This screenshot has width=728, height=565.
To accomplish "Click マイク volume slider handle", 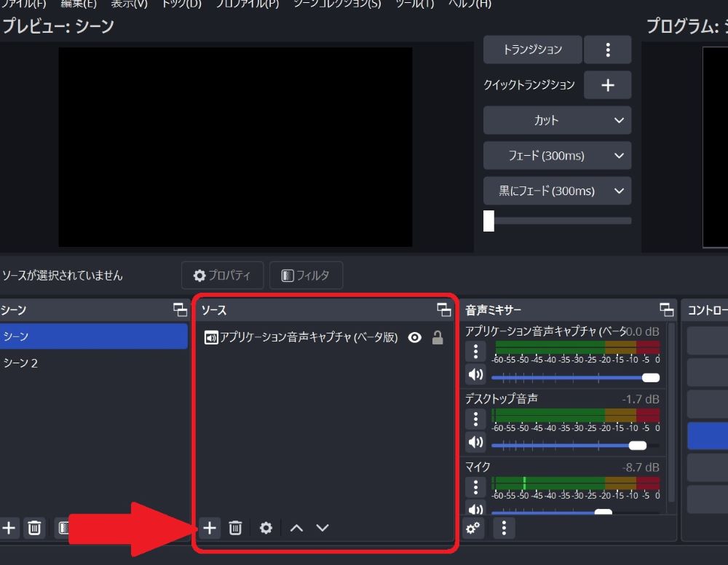I will [603, 512].
